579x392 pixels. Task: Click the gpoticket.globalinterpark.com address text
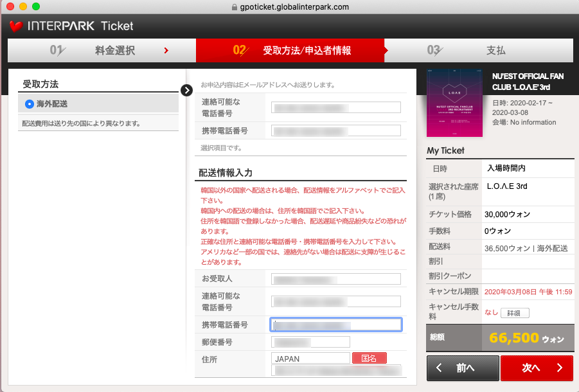(294, 7)
